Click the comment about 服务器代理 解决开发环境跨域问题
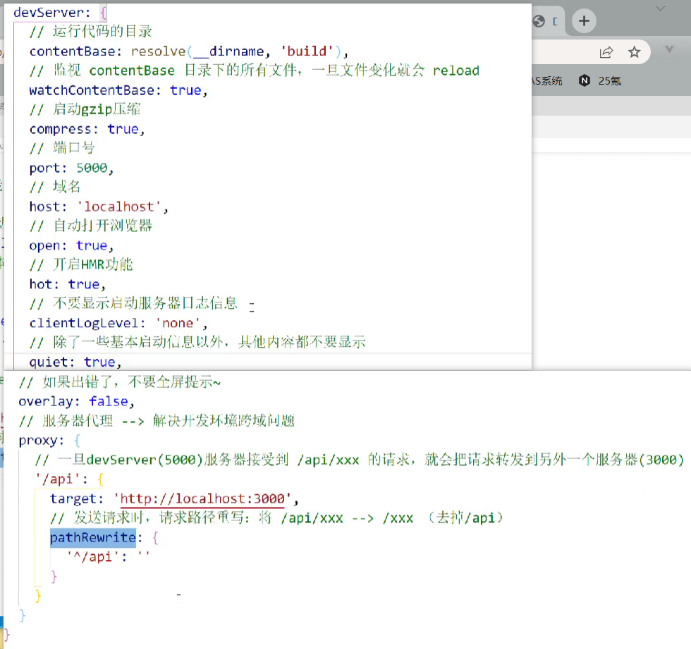This screenshot has width=691, height=649. point(156,420)
